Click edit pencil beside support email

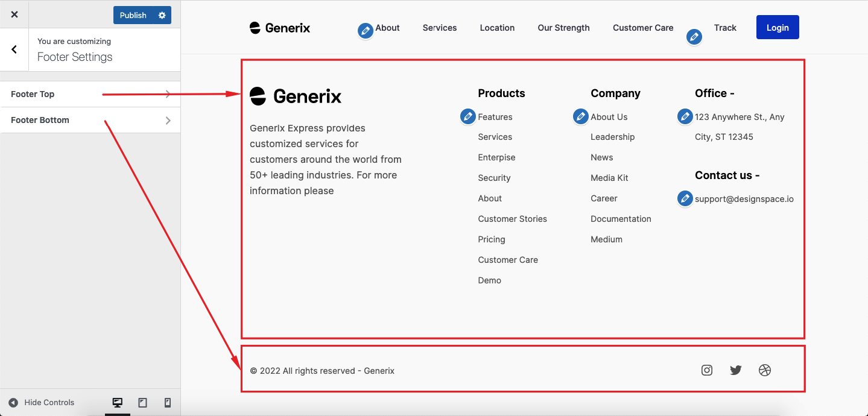pos(685,198)
